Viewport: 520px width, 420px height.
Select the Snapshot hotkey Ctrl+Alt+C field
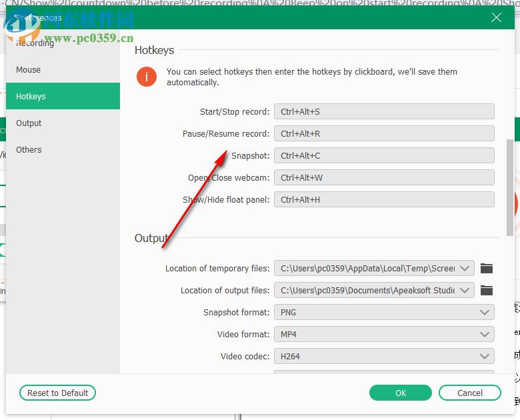point(384,155)
